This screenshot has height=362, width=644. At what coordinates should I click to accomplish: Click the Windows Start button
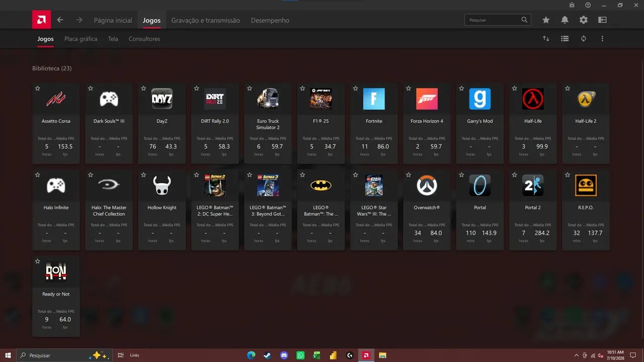tap(8, 355)
